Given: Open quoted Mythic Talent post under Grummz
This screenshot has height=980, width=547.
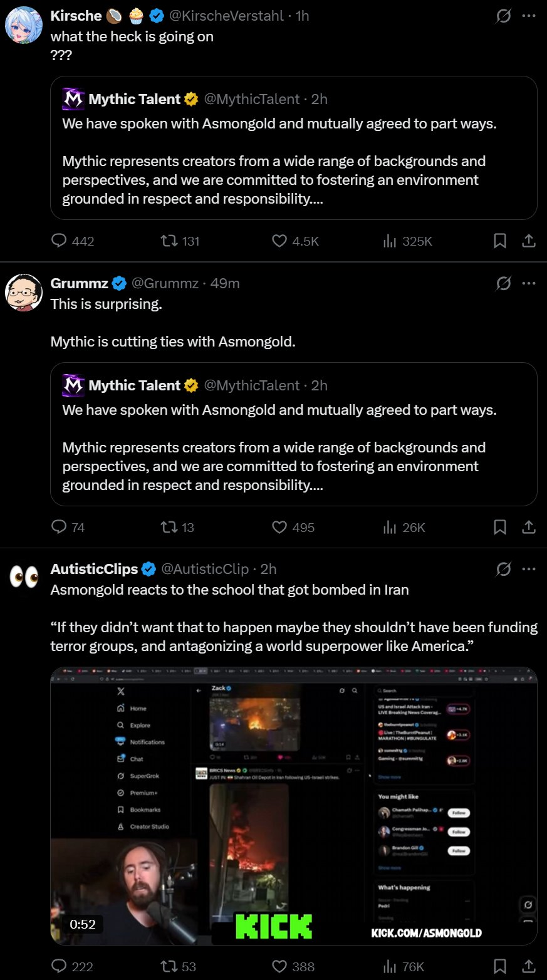Looking at the screenshot, I should pos(293,434).
